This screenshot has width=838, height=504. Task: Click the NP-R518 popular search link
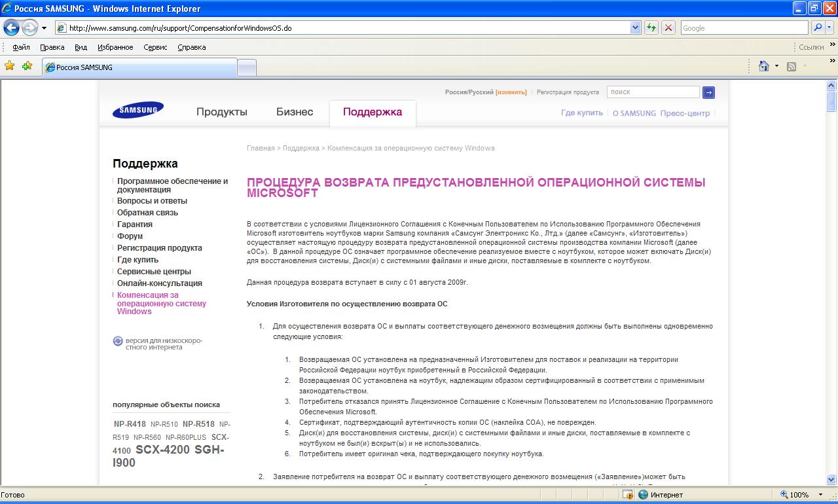click(198, 424)
